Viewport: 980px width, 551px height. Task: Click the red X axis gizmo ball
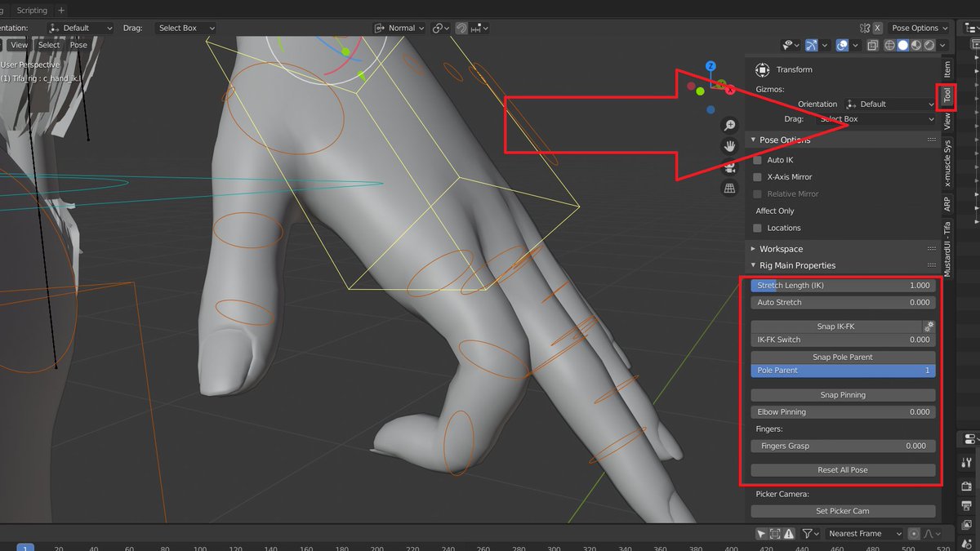click(730, 90)
